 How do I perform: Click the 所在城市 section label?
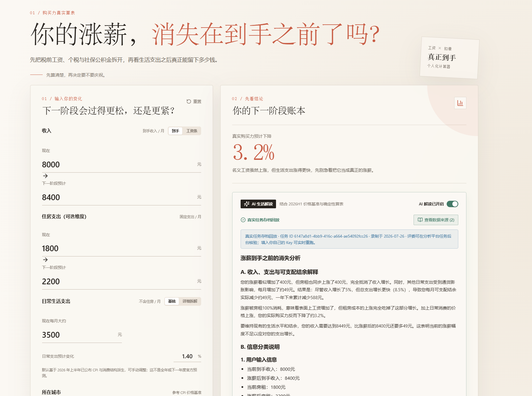[51, 392]
